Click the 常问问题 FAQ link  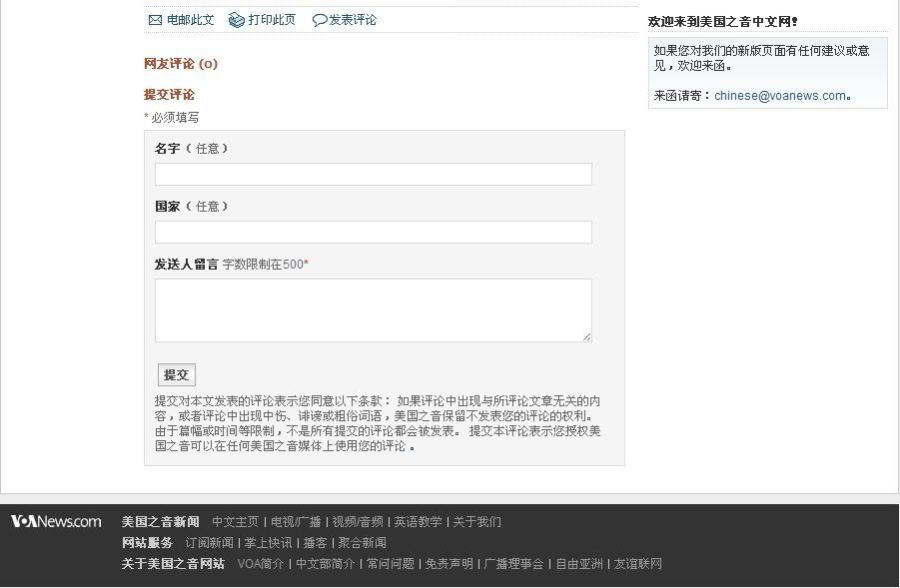coord(390,564)
